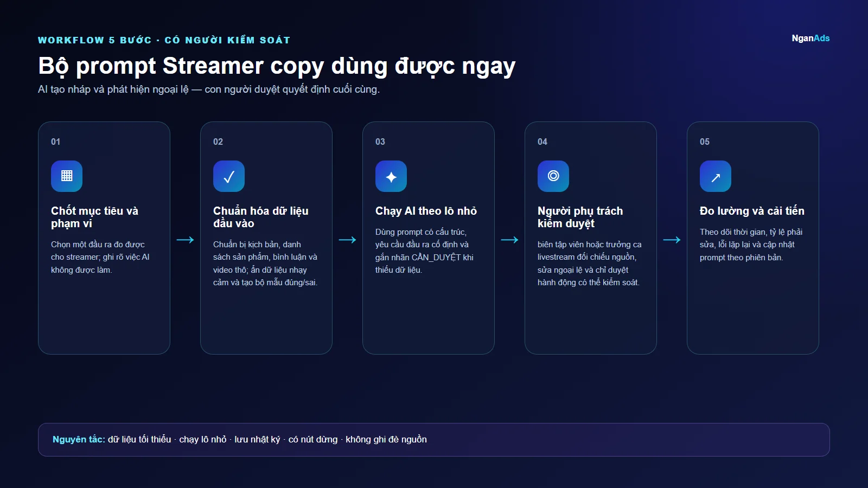The image size is (868, 488).
Task: Click 'dữ liệu tối thiểu' in the principles bar
Action: pyautogui.click(x=139, y=439)
